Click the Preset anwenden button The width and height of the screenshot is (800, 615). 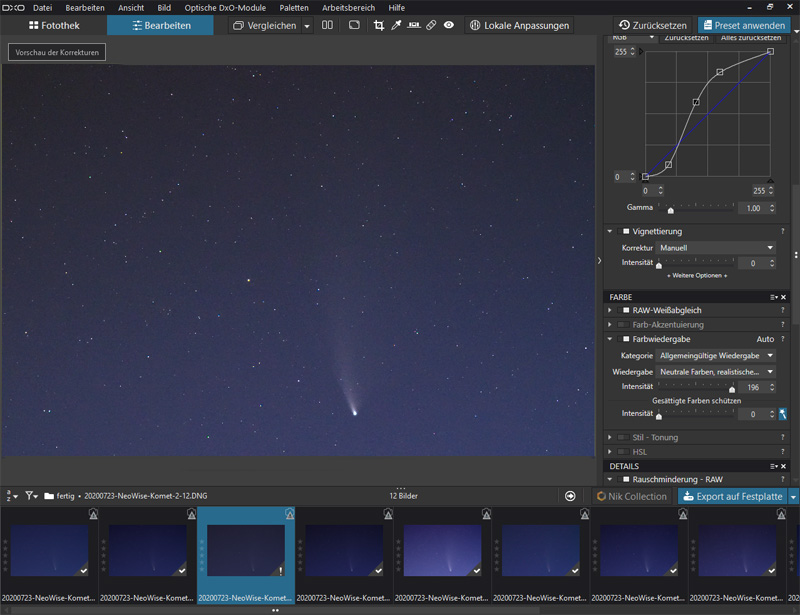tap(743, 25)
